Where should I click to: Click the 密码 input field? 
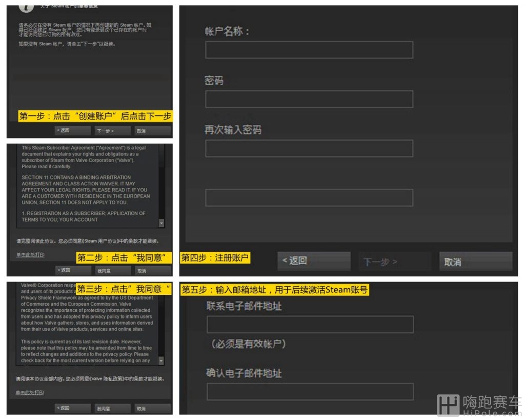309,99
